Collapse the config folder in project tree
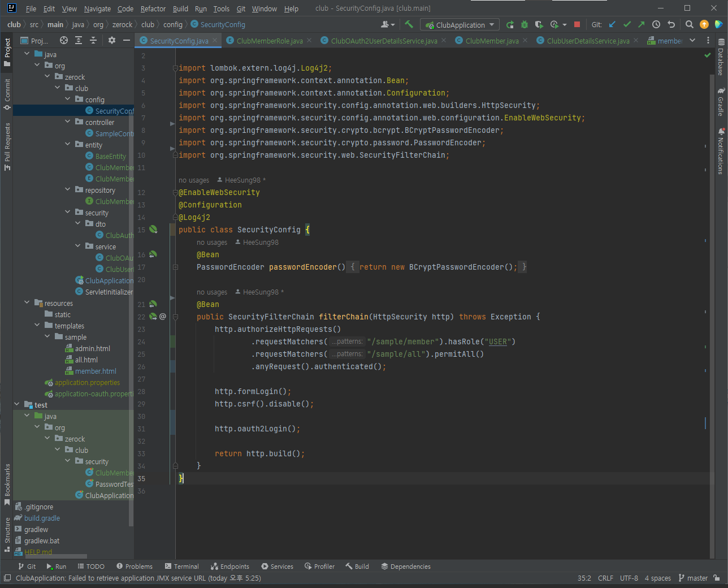Viewport: 728px width, 588px height. pos(68,99)
